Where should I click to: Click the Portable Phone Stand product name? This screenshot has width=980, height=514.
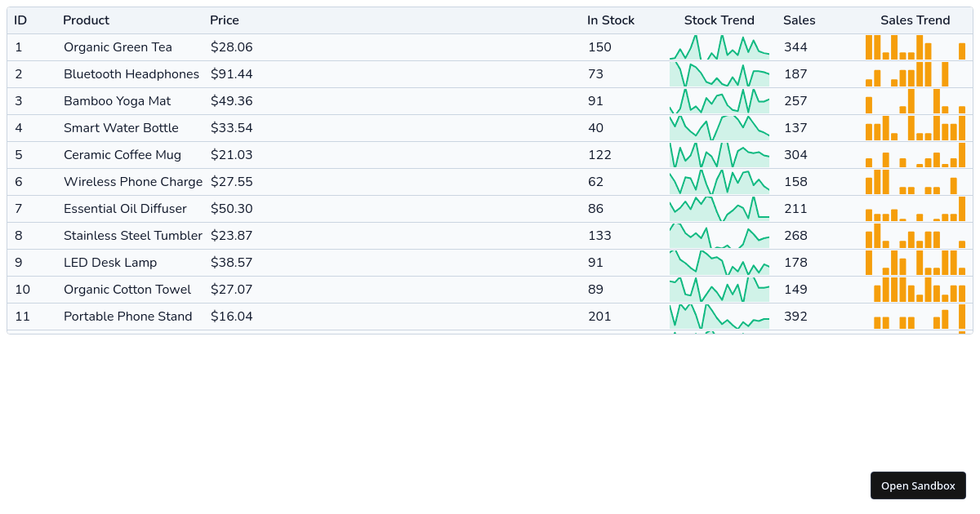(128, 317)
